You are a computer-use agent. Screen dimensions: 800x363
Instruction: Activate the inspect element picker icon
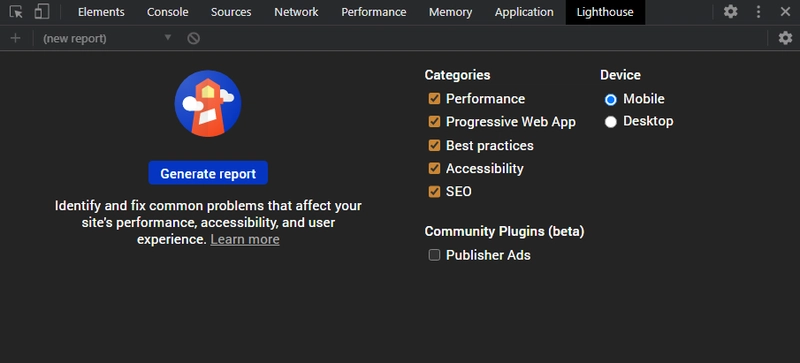pyautogui.click(x=16, y=12)
